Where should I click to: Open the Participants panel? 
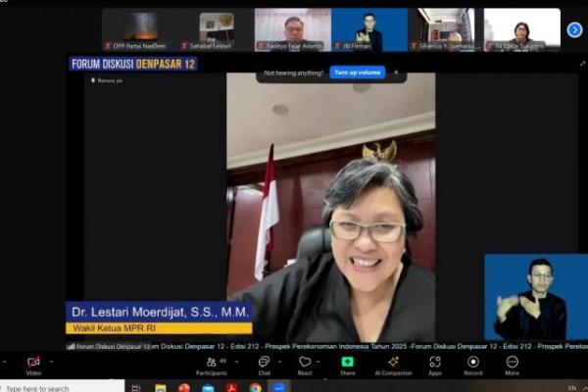211,366
